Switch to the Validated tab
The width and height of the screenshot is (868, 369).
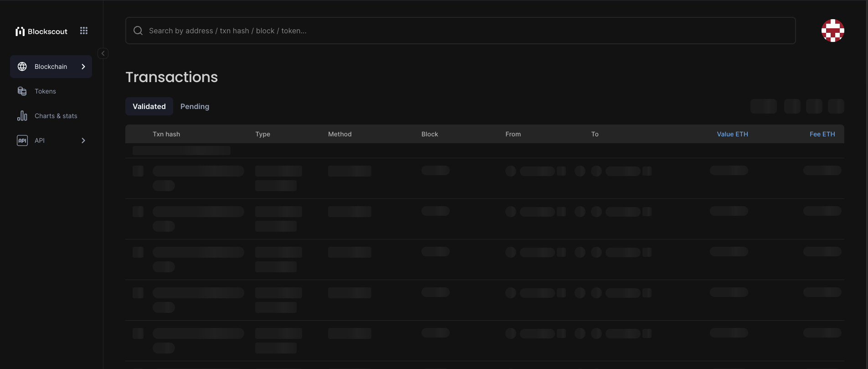(x=149, y=106)
